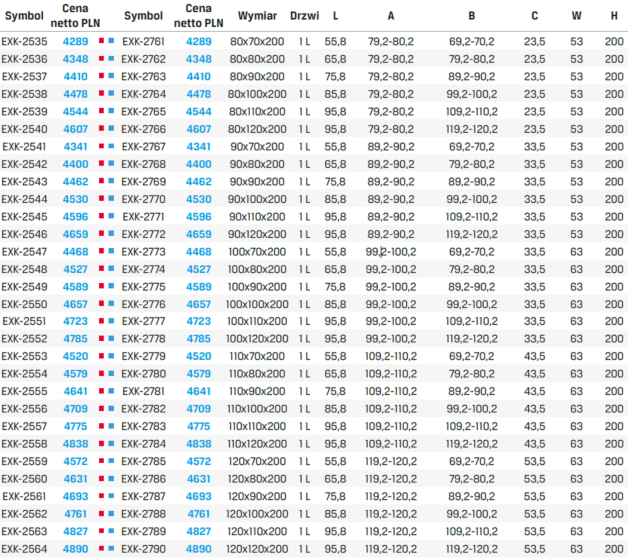Click price 4410 next to EXK-2763
The height and width of the screenshot is (560, 628).
(x=199, y=77)
